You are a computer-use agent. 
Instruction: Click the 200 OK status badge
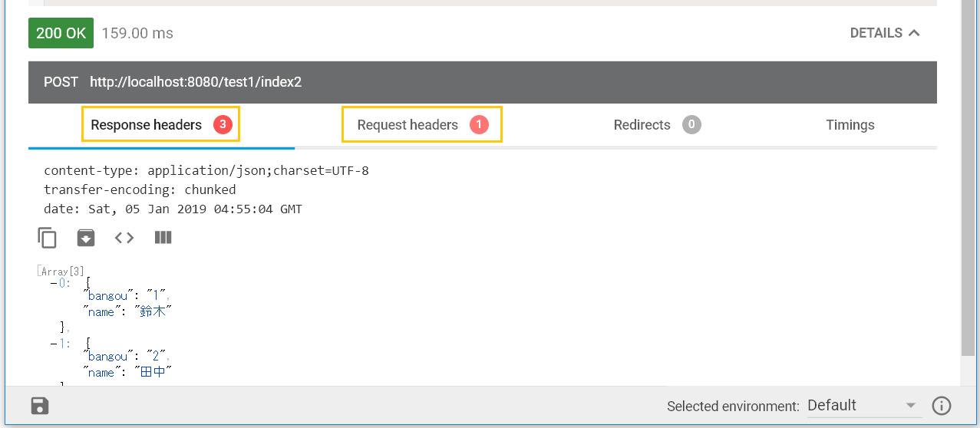click(61, 33)
